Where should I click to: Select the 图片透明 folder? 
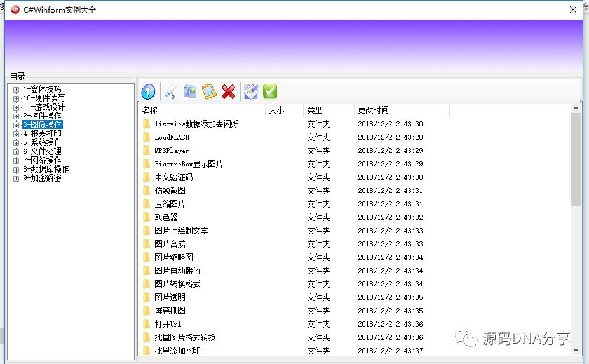[170, 297]
